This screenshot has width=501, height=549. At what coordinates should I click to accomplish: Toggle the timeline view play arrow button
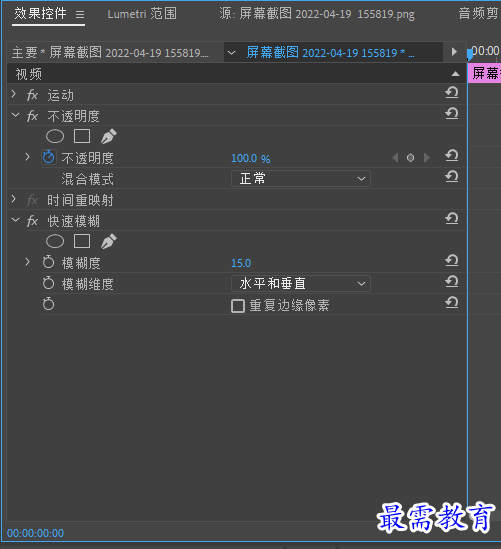click(x=454, y=52)
